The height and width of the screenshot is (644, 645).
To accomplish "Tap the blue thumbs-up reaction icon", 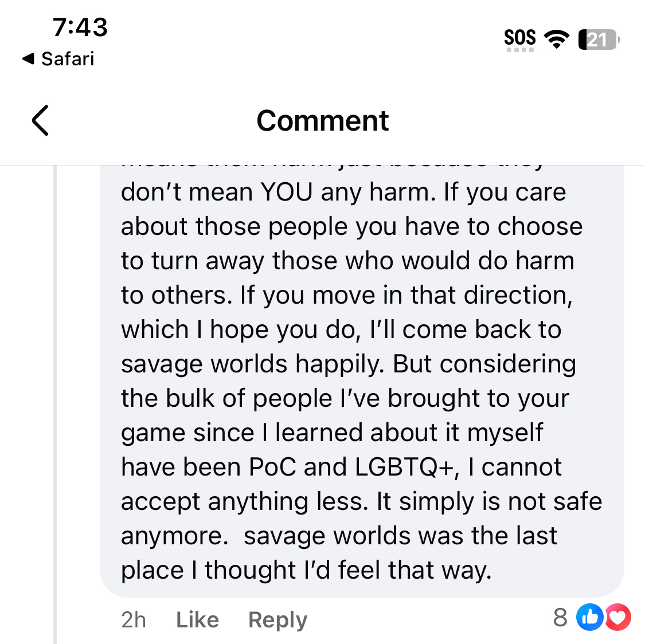I will pos(589,618).
